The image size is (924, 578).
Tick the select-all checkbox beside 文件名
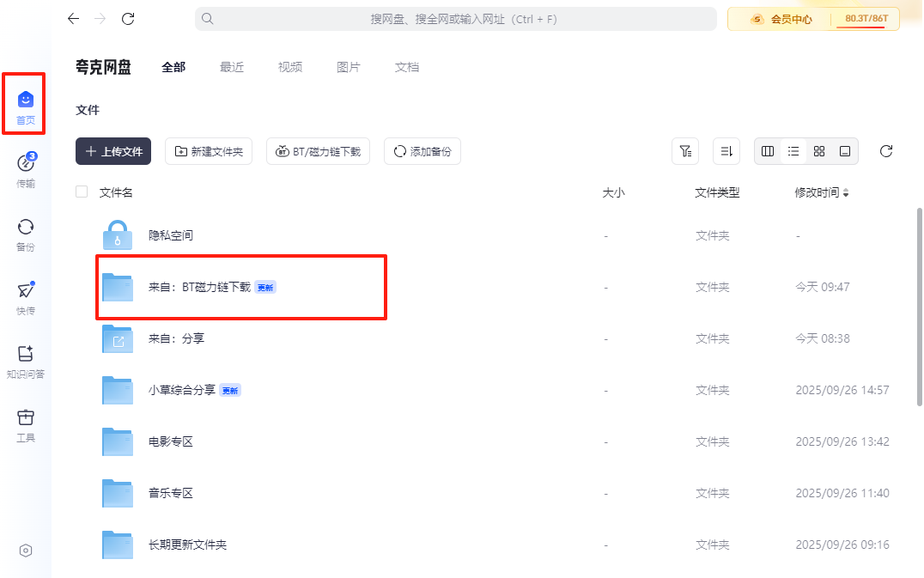tap(82, 192)
